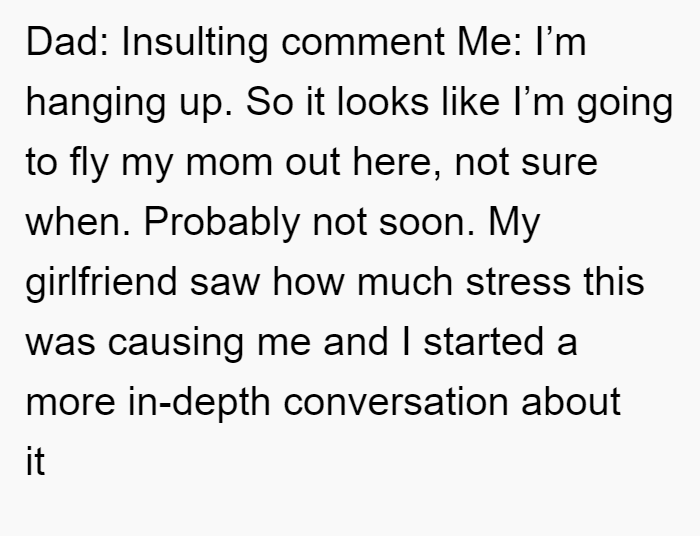Click the word 'stress' in the fifth line

click(x=518, y=283)
